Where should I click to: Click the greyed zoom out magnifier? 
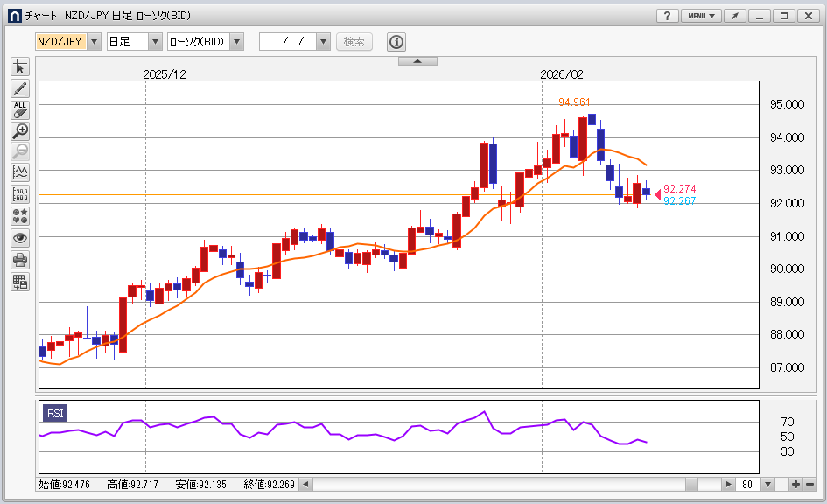tap(20, 151)
